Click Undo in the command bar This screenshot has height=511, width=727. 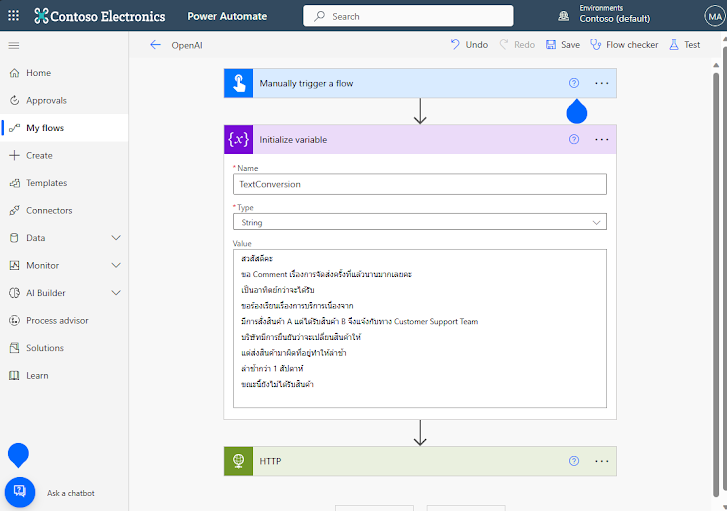469,45
